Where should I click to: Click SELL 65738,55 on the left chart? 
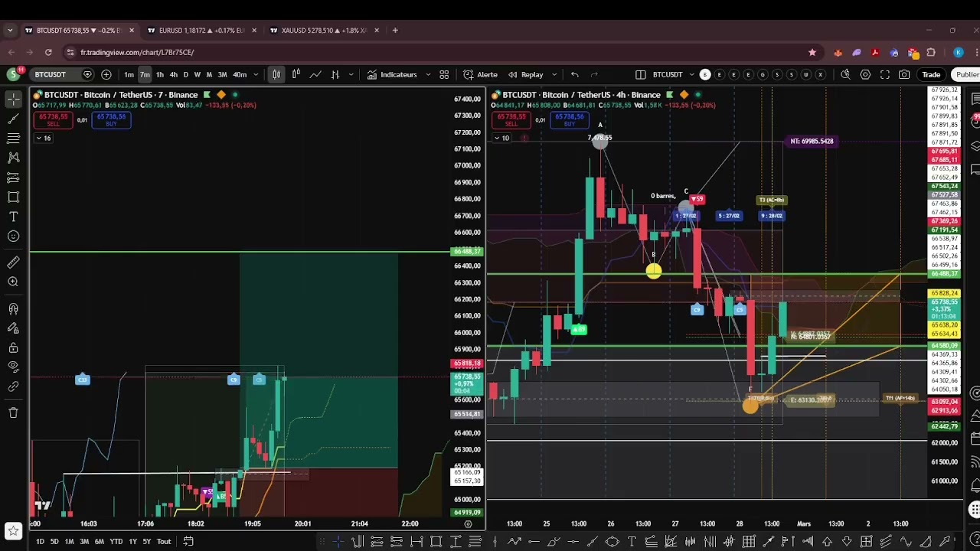[53, 120]
